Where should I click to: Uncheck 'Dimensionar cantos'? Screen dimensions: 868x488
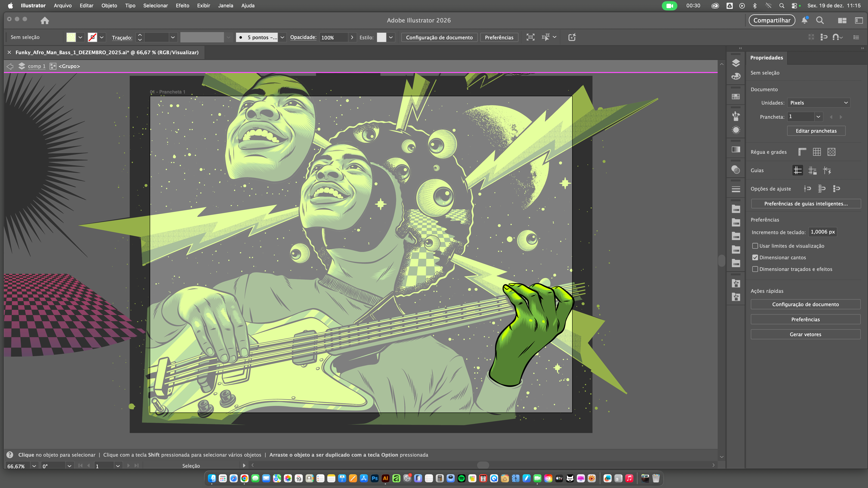tap(755, 257)
